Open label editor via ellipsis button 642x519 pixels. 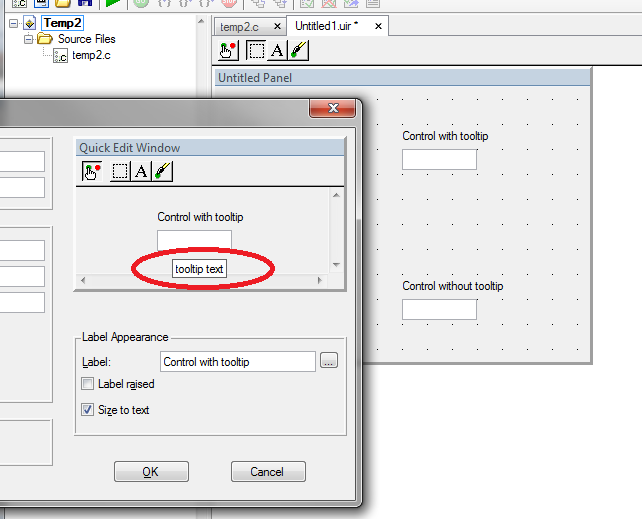click(329, 361)
